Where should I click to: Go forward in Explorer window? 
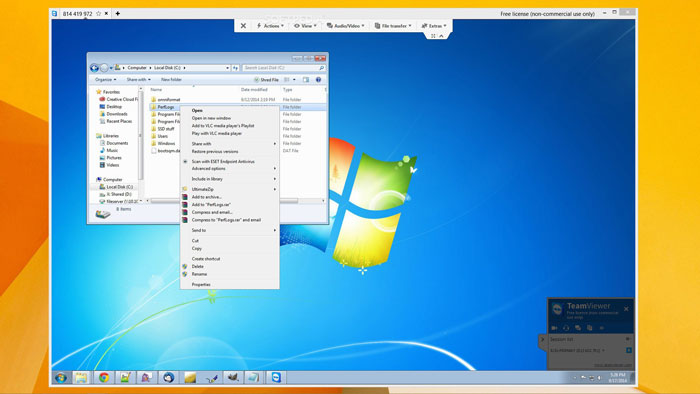click(104, 68)
